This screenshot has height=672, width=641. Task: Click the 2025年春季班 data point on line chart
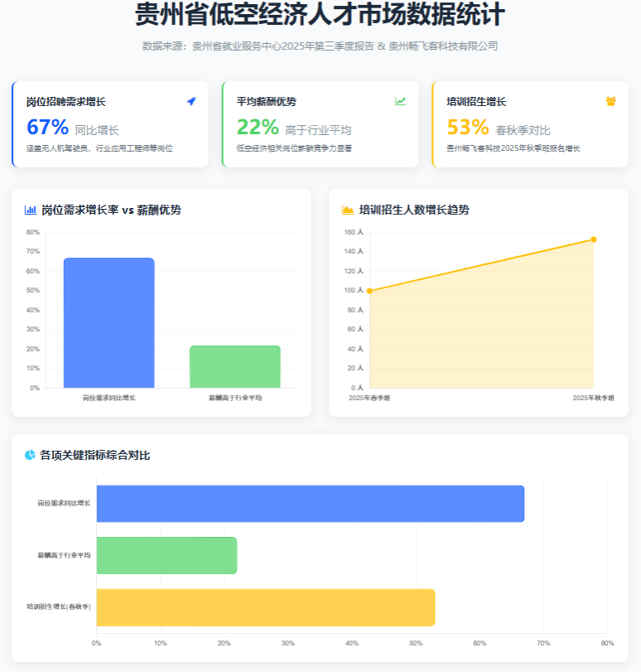[369, 291]
